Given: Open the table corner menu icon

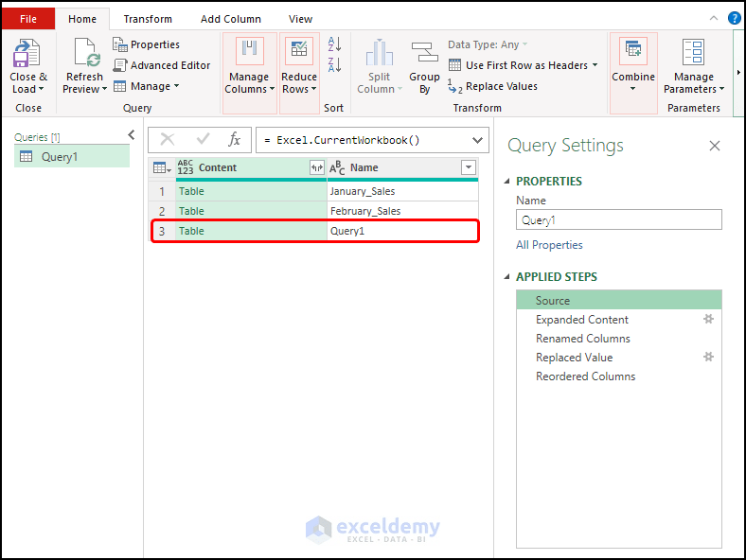Looking at the screenshot, I should [x=162, y=167].
